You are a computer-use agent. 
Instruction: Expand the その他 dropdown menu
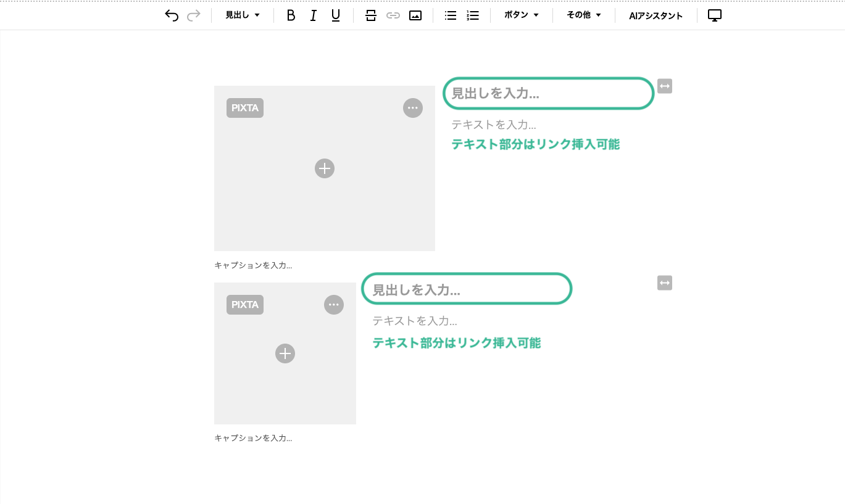pyautogui.click(x=584, y=15)
